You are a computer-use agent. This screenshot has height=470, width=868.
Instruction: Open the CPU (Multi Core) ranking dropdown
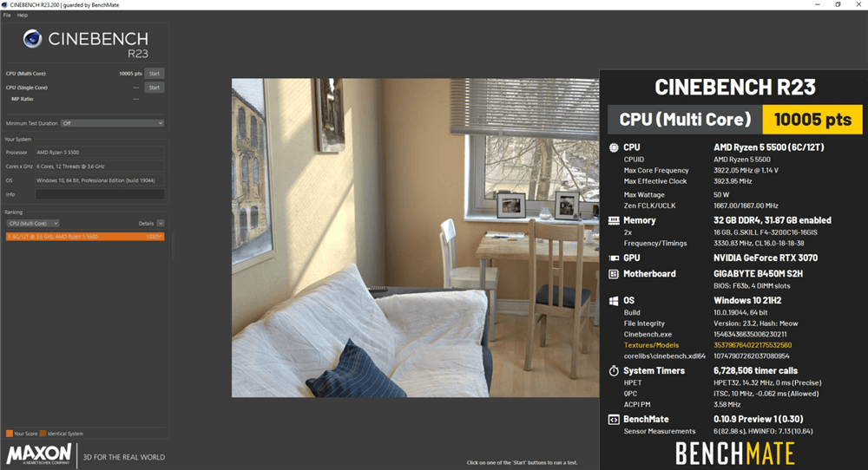click(33, 223)
